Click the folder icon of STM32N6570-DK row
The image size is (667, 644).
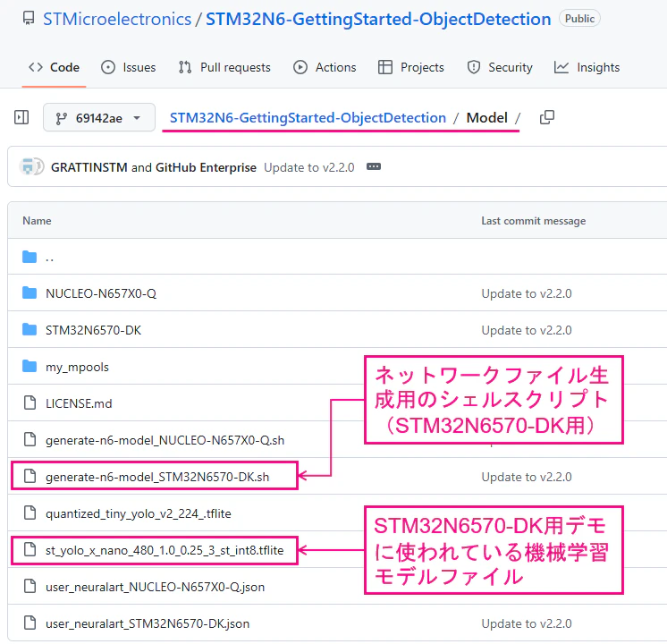[30, 329]
